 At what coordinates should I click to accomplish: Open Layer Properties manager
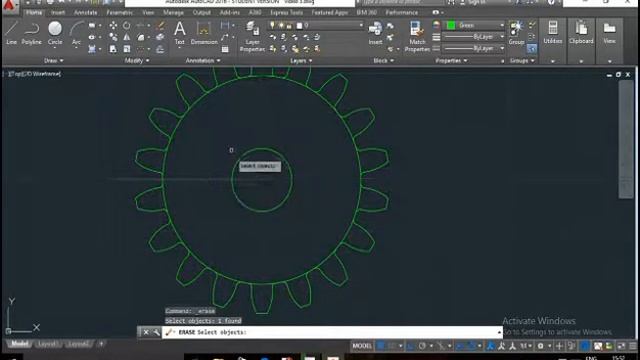pos(252,37)
